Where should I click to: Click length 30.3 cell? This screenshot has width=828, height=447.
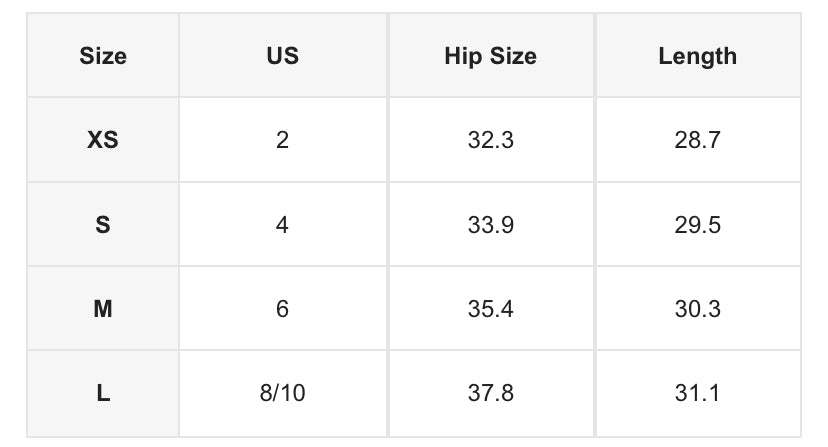tap(697, 309)
